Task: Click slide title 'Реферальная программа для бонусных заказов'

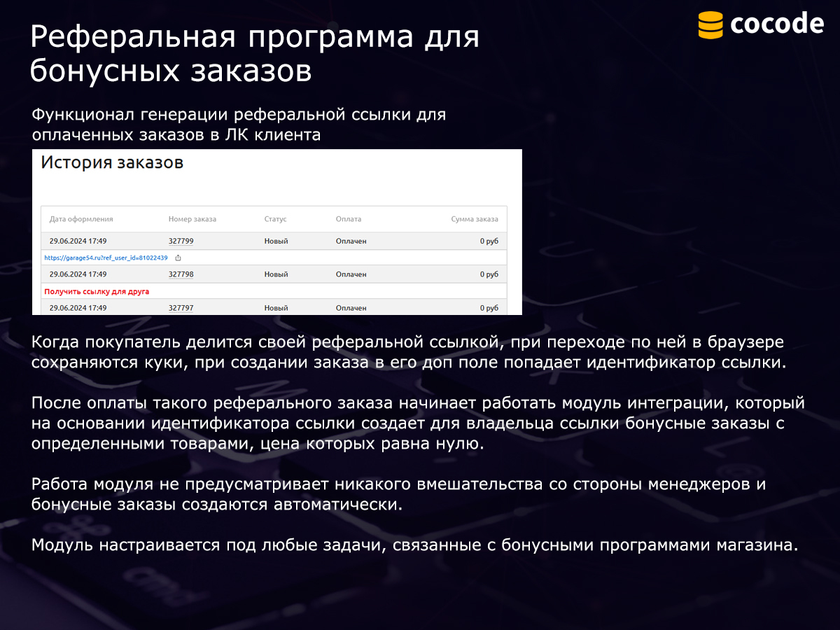Action: (255, 54)
